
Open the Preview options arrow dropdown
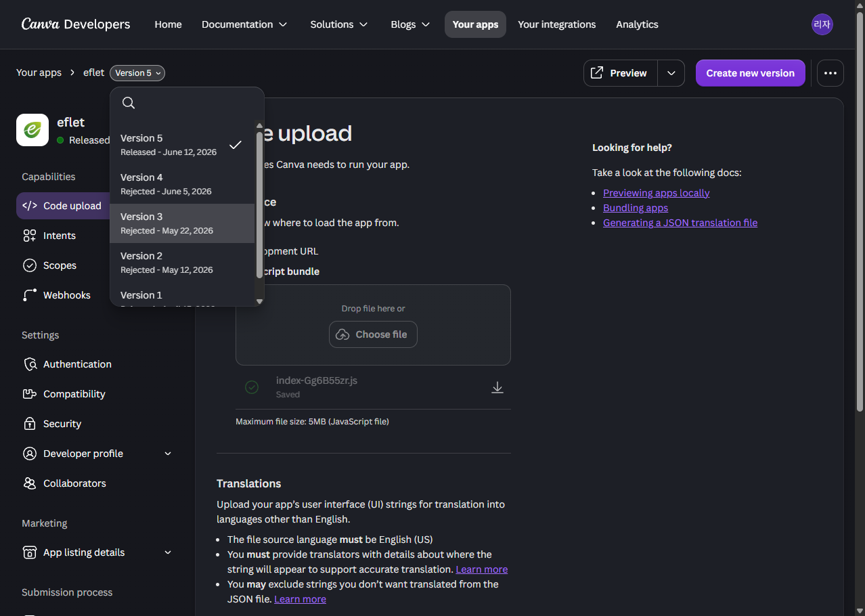pyautogui.click(x=671, y=73)
